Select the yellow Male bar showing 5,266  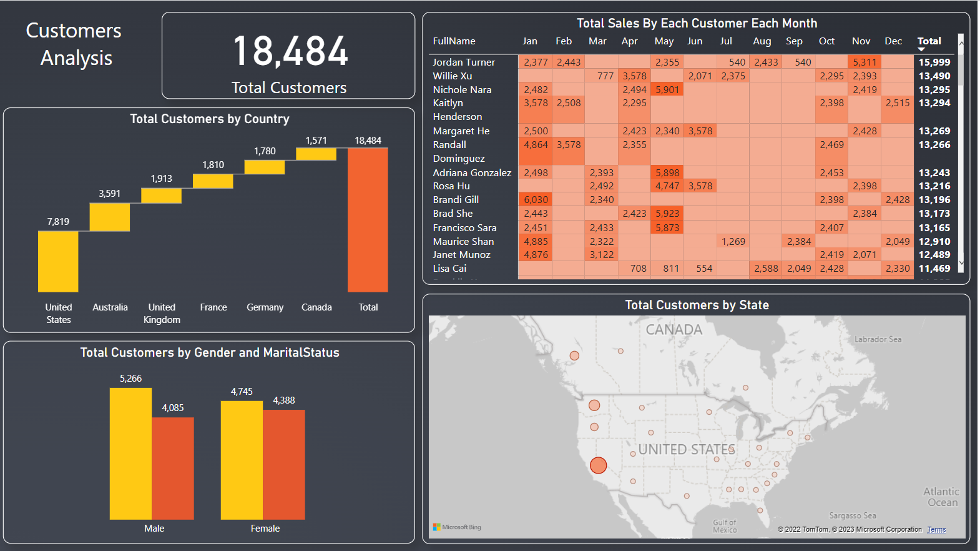[130, 453]
